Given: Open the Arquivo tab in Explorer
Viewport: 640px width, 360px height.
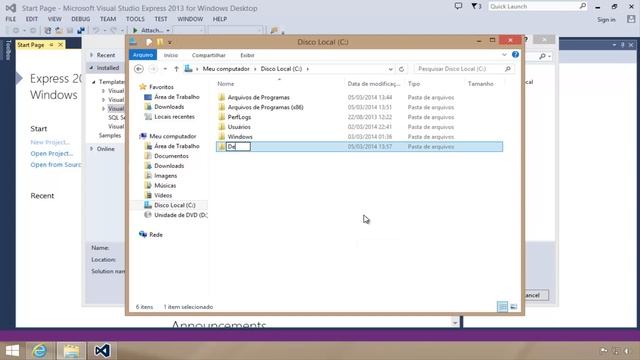Looking at the screenshot, I should (143, 55).
